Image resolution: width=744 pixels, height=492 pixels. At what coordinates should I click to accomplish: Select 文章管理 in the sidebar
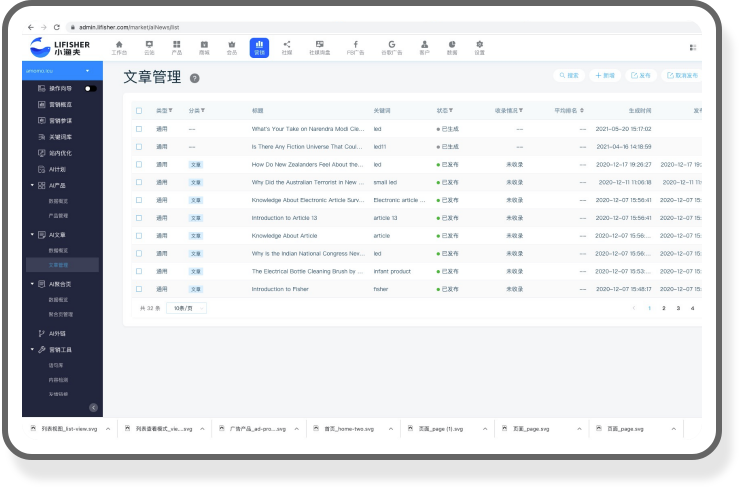click(x=62, y=265)
